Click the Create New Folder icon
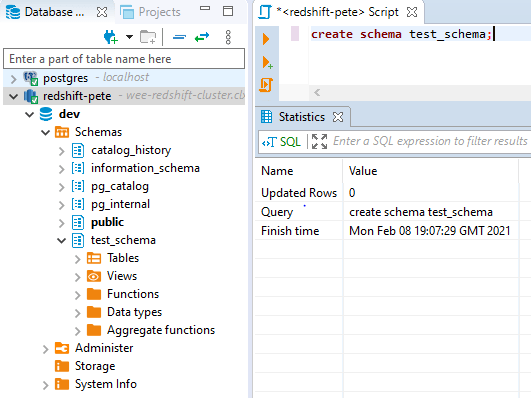 pos(148,37)
